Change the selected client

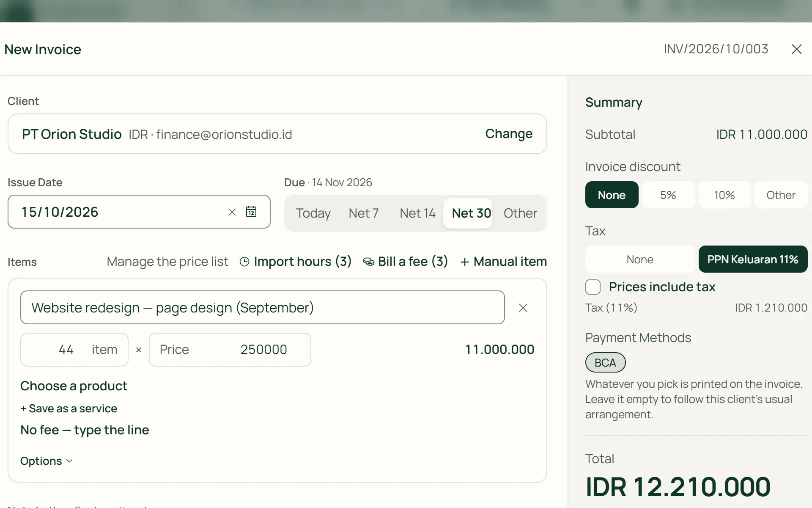coord(509,134)
